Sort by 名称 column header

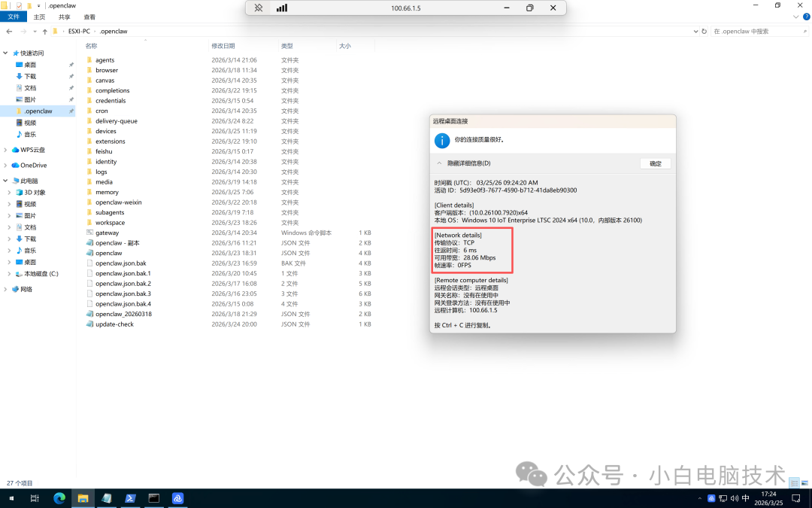click(91, 46)
